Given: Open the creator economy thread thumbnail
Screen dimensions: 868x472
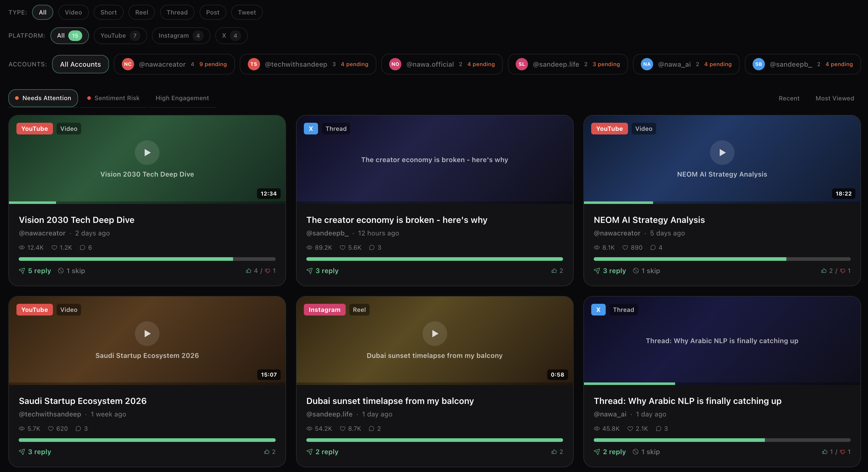Looking at the screenshot, I should 435,159.
